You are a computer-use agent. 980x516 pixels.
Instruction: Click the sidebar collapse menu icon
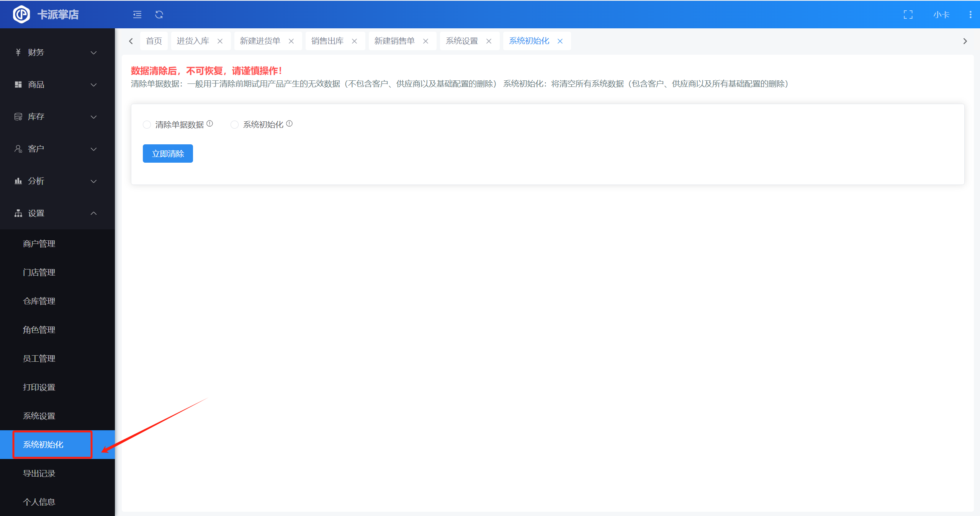(137, 15)
